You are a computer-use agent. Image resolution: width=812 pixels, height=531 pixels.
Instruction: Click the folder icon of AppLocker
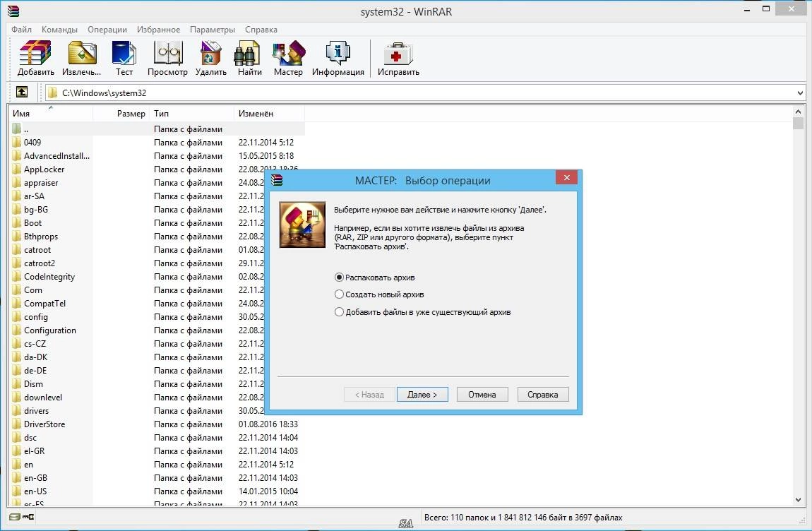coord(16,169)
